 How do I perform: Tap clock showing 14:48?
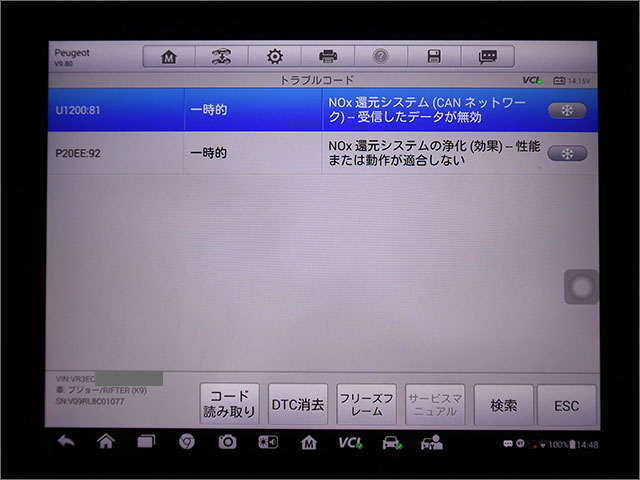(x=588, y=444)
